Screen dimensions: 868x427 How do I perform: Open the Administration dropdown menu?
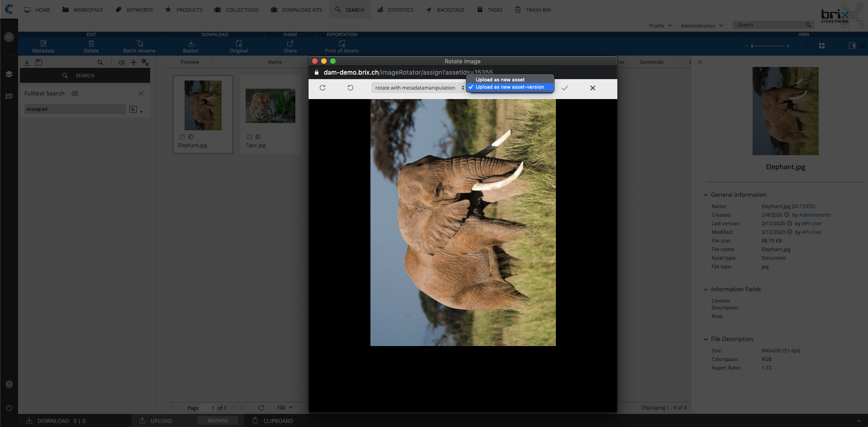(702, 26)
